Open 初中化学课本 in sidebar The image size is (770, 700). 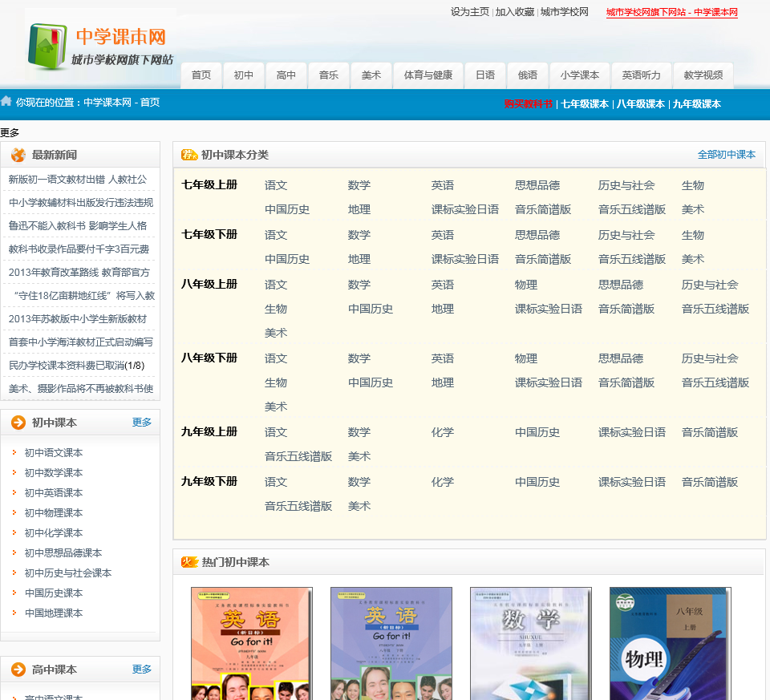point(54,533)
